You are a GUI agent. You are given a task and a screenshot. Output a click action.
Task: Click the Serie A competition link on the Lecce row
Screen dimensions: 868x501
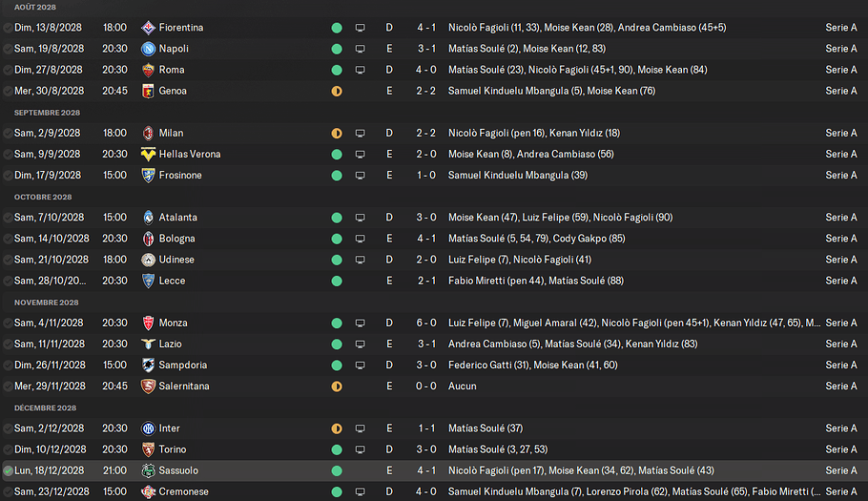840,281
